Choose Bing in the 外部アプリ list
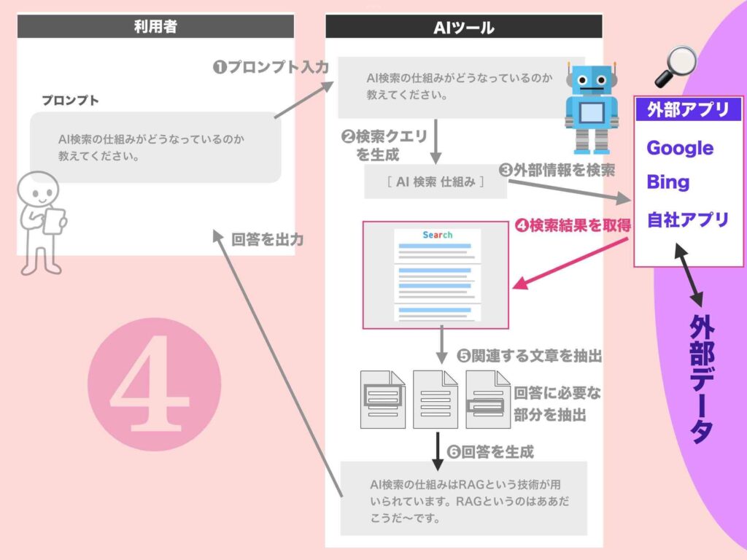 click(668, 182)
